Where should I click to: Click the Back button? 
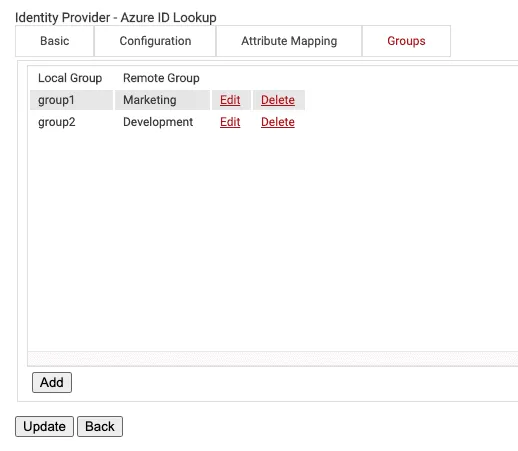(100, 426)
